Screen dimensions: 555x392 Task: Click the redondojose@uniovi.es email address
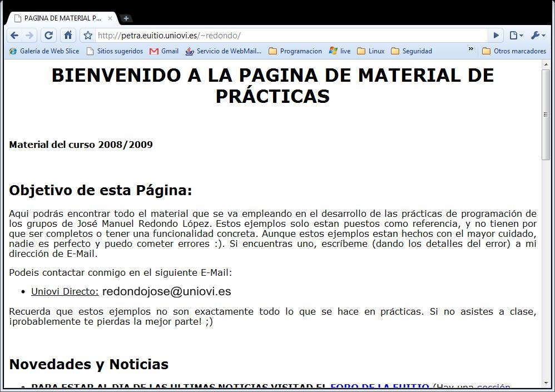166,291
